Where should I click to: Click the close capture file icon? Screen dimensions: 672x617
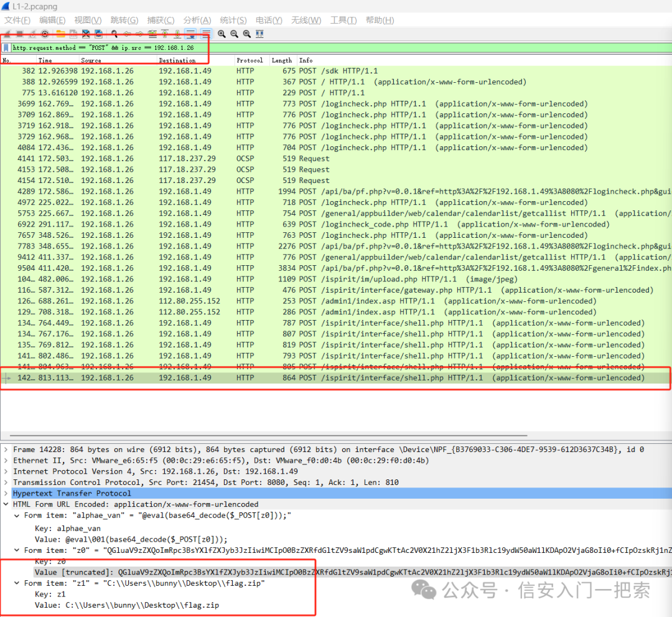[86, 34]
